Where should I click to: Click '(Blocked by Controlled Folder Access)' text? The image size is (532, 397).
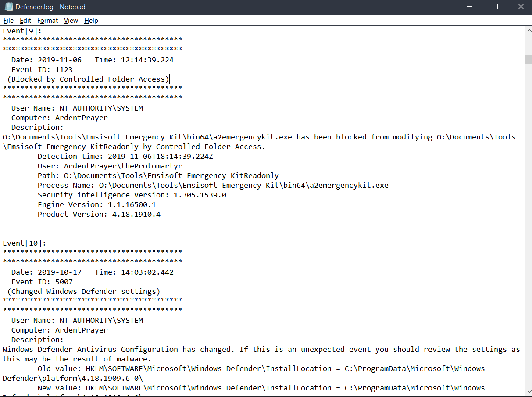click(x=88, y=79)
